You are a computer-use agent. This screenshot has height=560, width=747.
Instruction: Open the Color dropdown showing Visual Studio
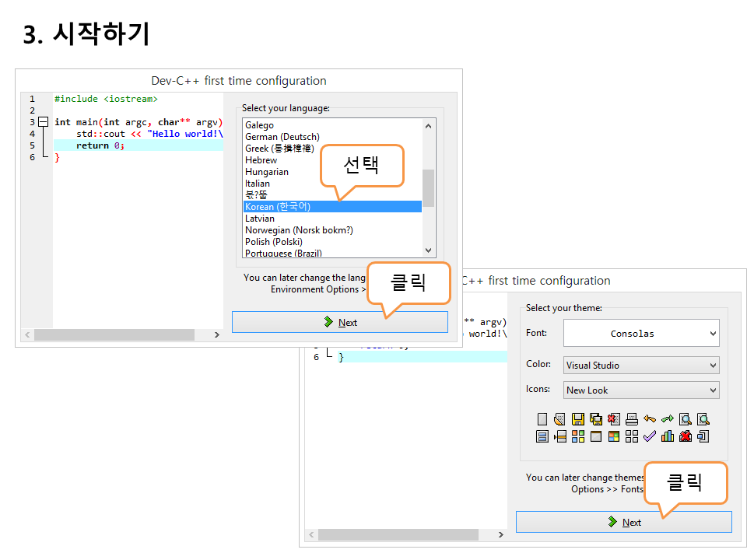(x=641, y=366)
